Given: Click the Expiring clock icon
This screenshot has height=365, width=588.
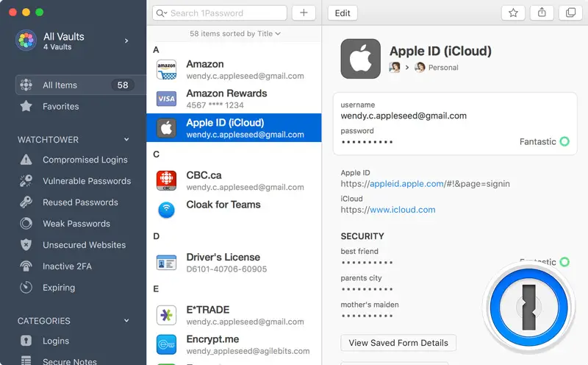Looking at the screenshot, I should pyautogui.click(x=26, y=288).
